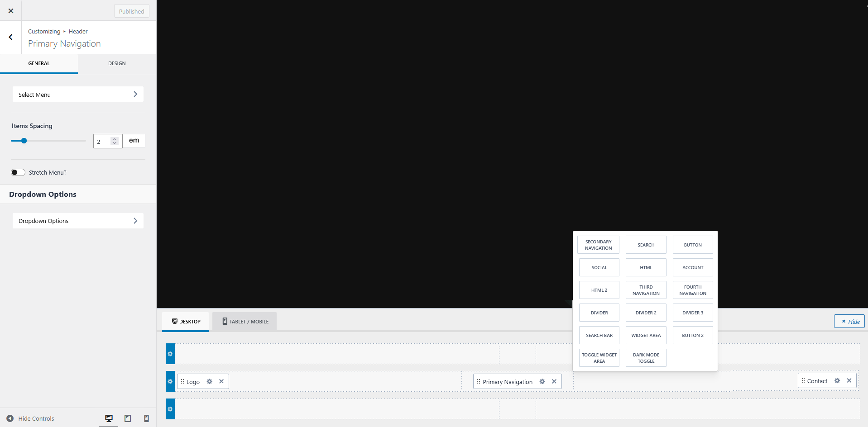
Task: Expand the Select Menu option
Action: 78,94
